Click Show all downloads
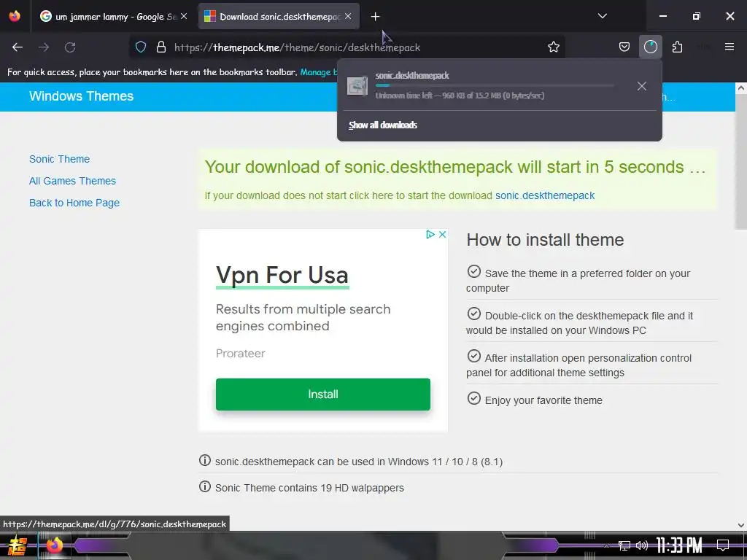747x560 pixels. [x=382, y=125]
